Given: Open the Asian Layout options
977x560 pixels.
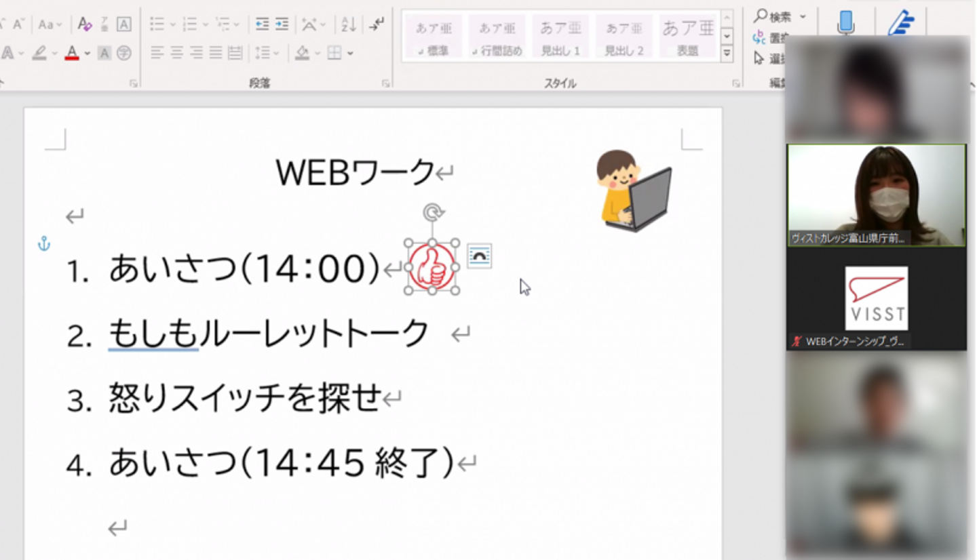Looking at the screenshot, I should [x=313, y=24].
